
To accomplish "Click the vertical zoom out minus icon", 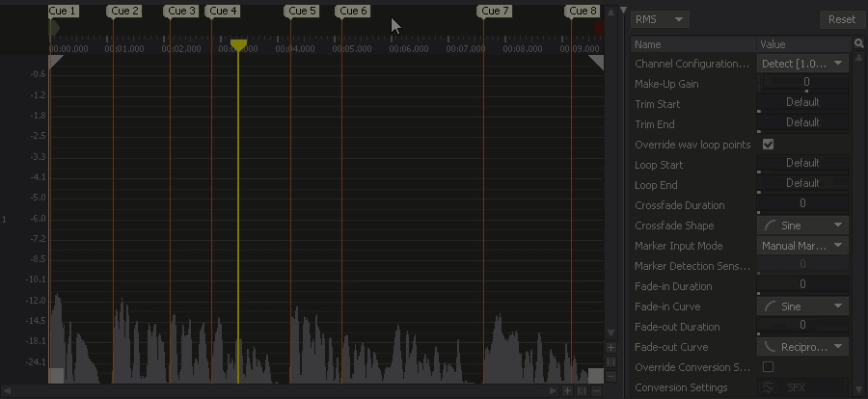I will click(610, 375).
